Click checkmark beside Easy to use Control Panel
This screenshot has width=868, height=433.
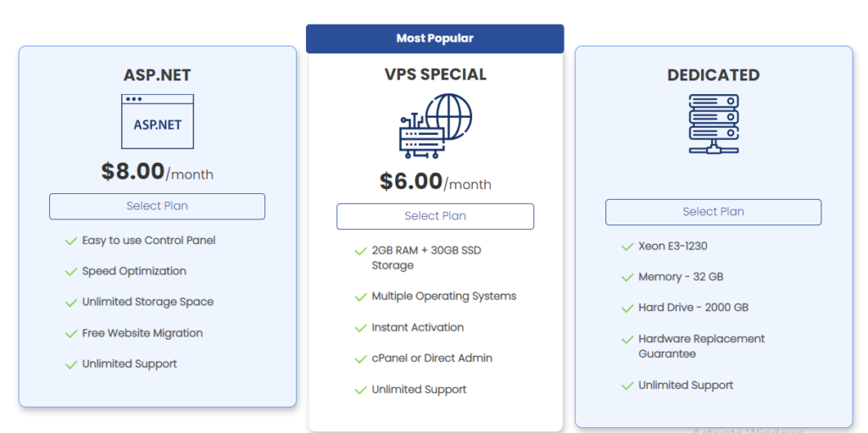pyautogui.click(x=71, y=241)
